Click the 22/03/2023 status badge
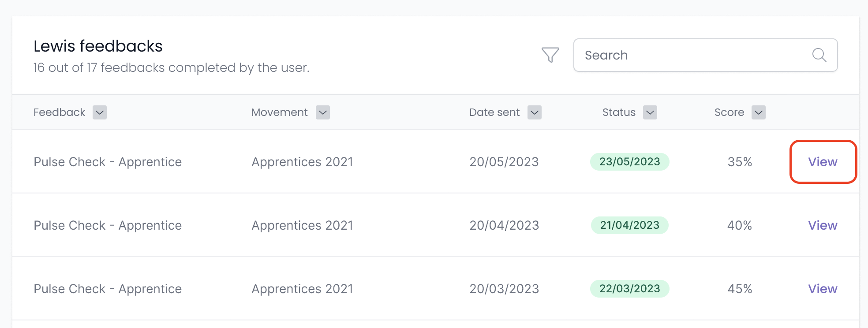868x328 pixels. [x=630, y=289]
